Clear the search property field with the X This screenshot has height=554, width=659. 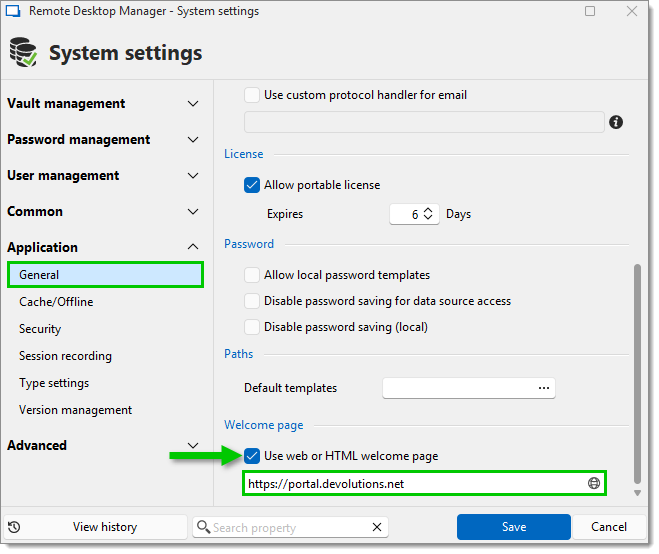(377, 527)
